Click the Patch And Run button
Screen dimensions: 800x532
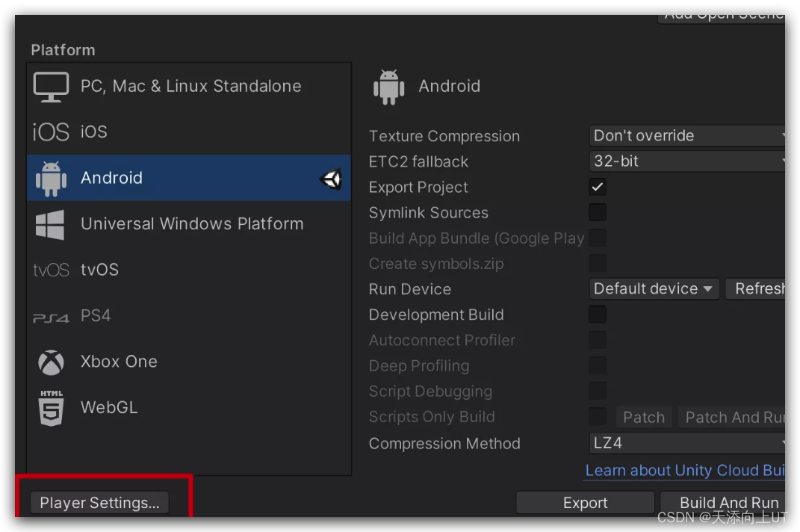pos(732,417)
